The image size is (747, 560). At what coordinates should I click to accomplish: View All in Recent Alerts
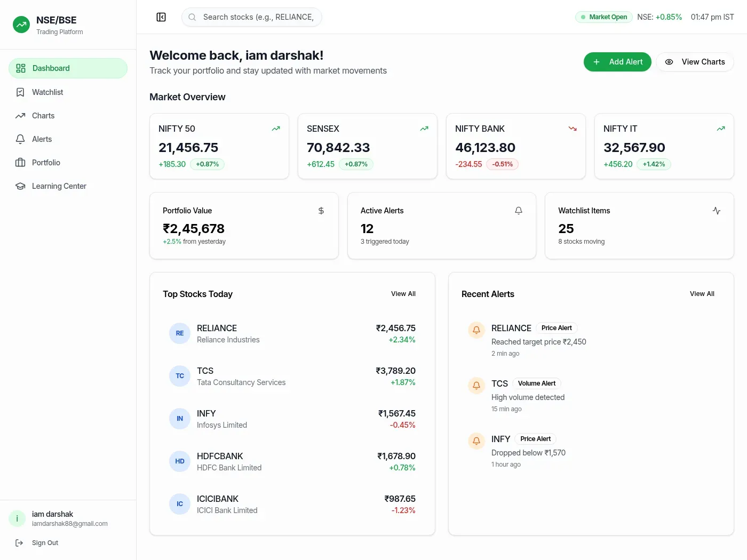pos(702,294)
